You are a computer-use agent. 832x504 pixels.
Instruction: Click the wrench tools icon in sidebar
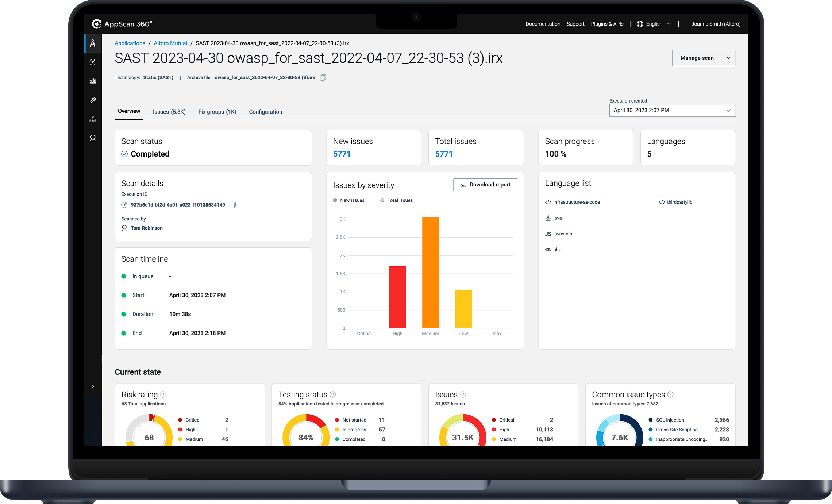(x=93, y=100)
